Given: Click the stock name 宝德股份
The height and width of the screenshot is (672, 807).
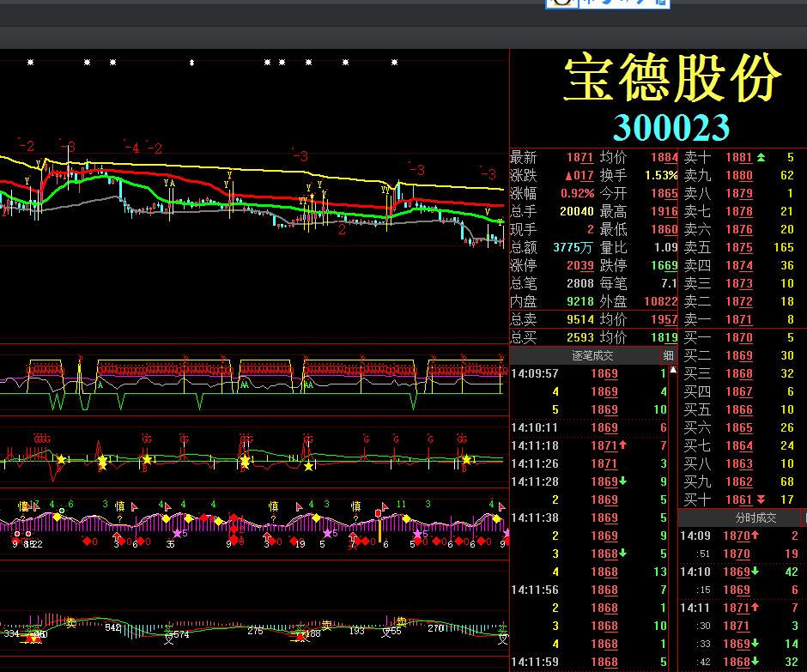Looking at the screenshot, I should click(x=671, y=78).
